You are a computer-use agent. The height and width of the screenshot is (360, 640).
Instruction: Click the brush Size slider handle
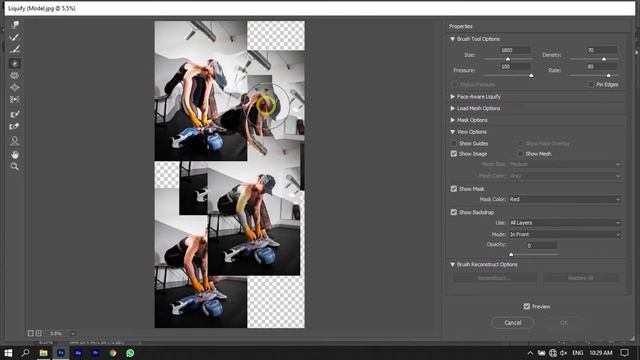pyautogui.click(x=508, y=59)
